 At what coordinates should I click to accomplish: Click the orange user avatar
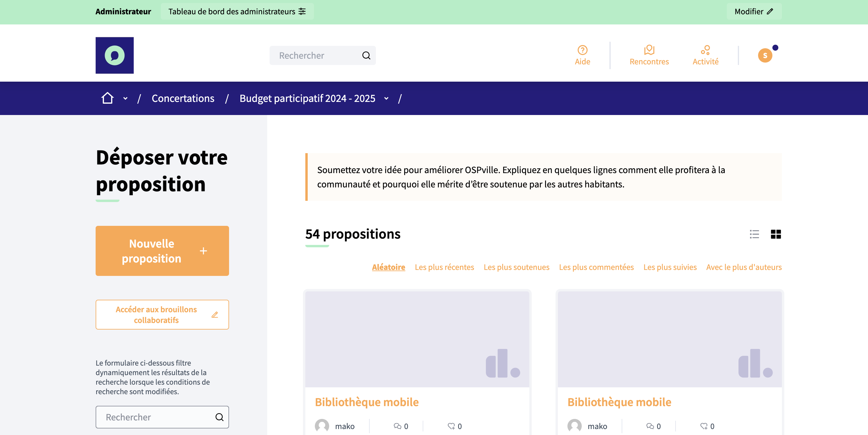tap(765, 55)
